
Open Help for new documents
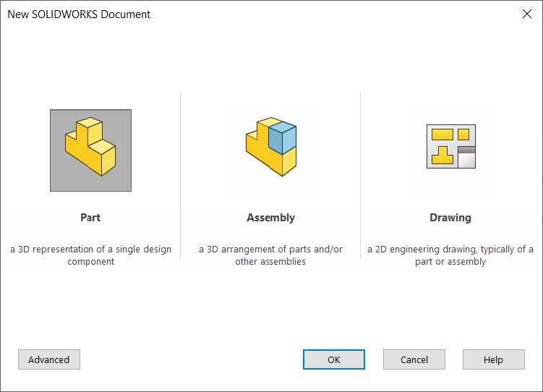click(x=494, y=359)
